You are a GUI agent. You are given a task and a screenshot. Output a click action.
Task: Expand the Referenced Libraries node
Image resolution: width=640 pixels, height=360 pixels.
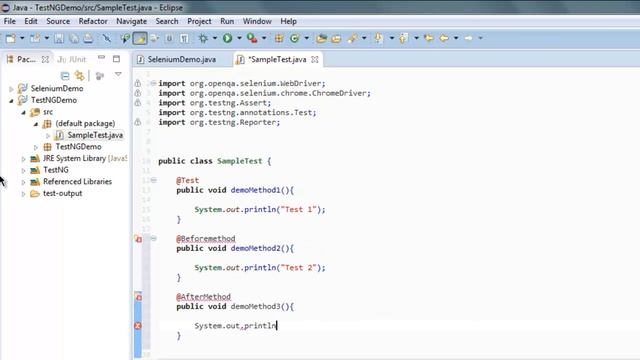point(23,182)
